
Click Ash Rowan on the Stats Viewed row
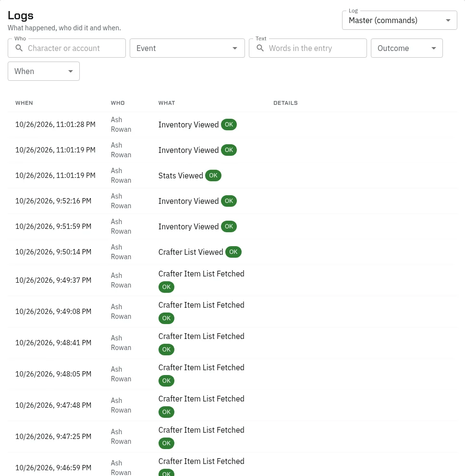(x=121, y=175)
